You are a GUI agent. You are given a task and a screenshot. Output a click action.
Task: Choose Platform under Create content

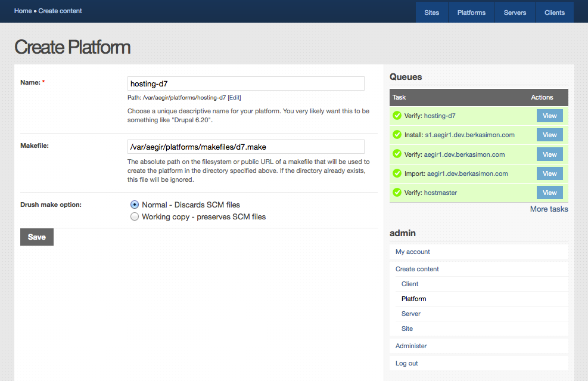click(413, 299)
